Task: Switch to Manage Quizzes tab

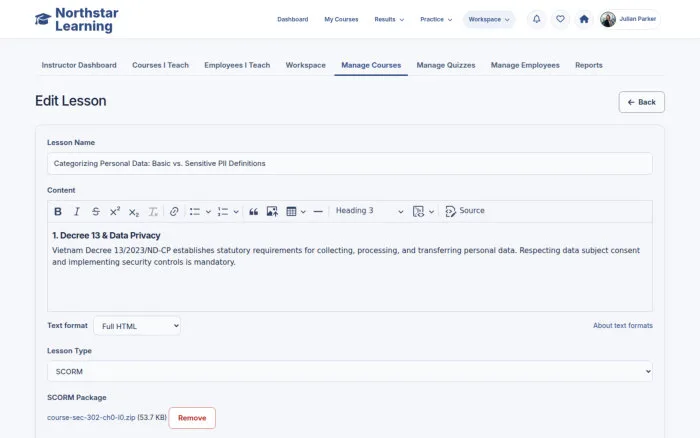Action: (x=446, y=65)
